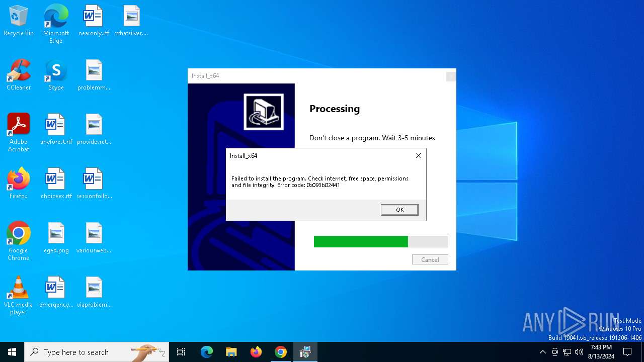Select emergency... desktop file
Screen dimensions: 644x362
click(x=56, y=293)
